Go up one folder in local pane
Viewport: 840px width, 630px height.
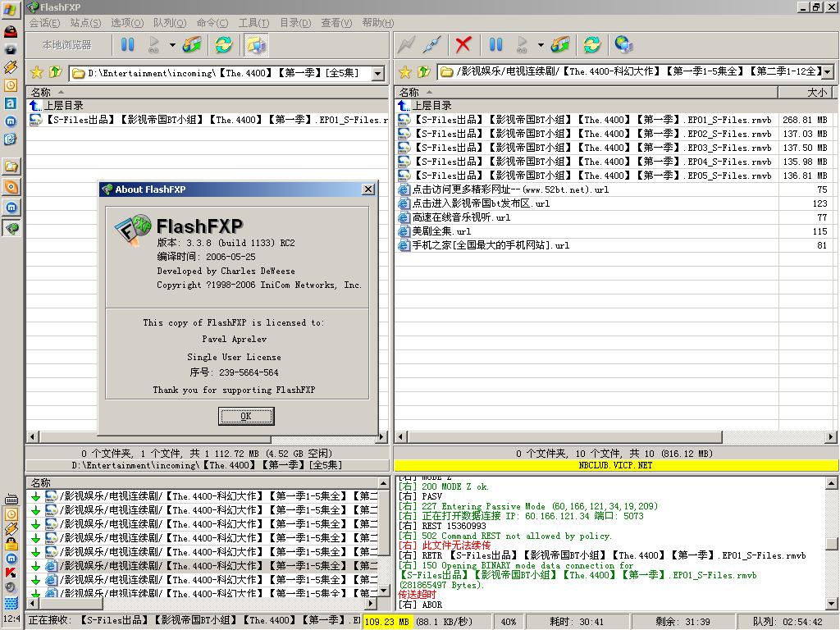(56, 72)
